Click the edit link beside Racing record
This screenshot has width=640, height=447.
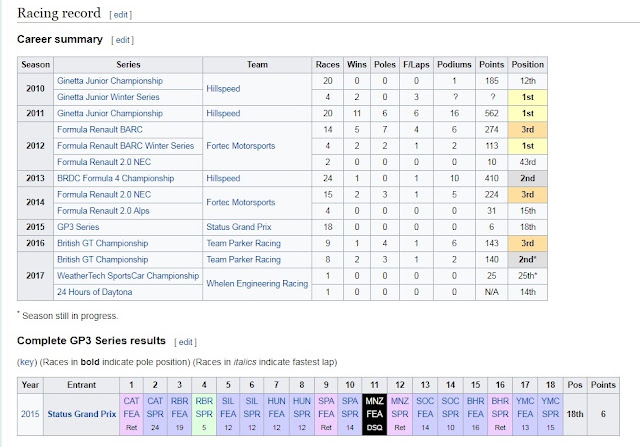(120, 15)
